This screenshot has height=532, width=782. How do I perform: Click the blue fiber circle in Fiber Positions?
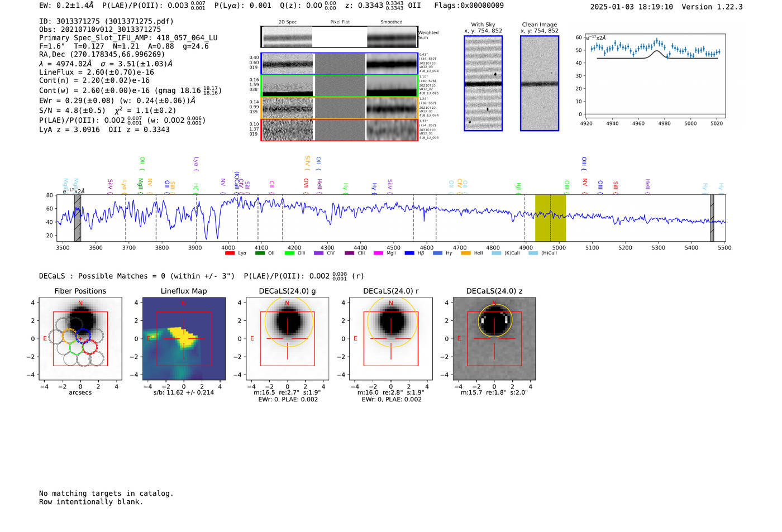coord(83,337)
